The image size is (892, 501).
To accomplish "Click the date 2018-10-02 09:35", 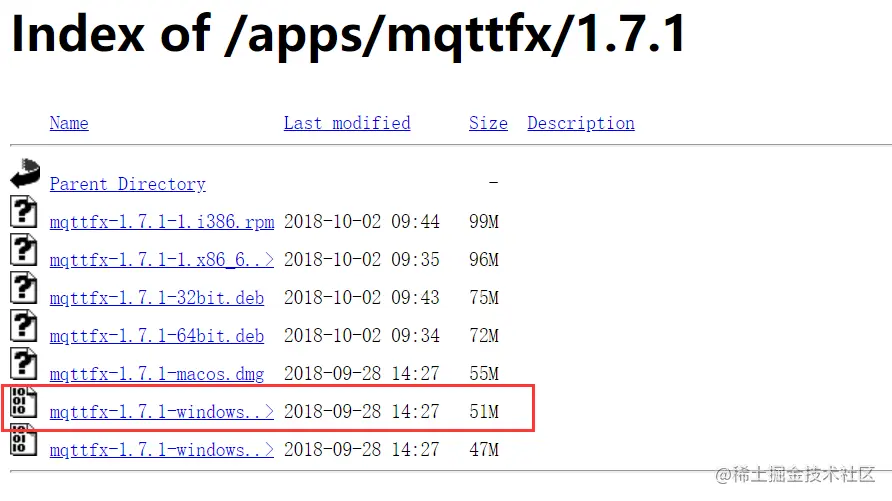I will 362,260.
